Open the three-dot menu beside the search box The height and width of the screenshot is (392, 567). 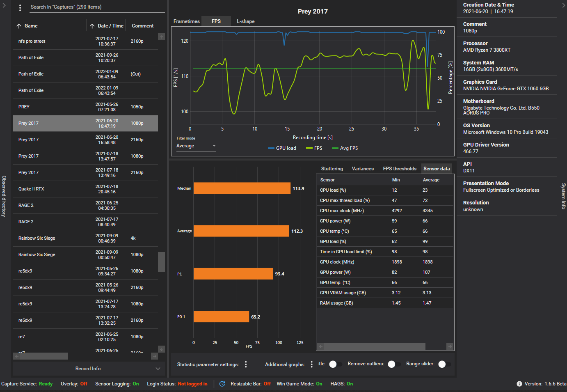tap(20, 7)
